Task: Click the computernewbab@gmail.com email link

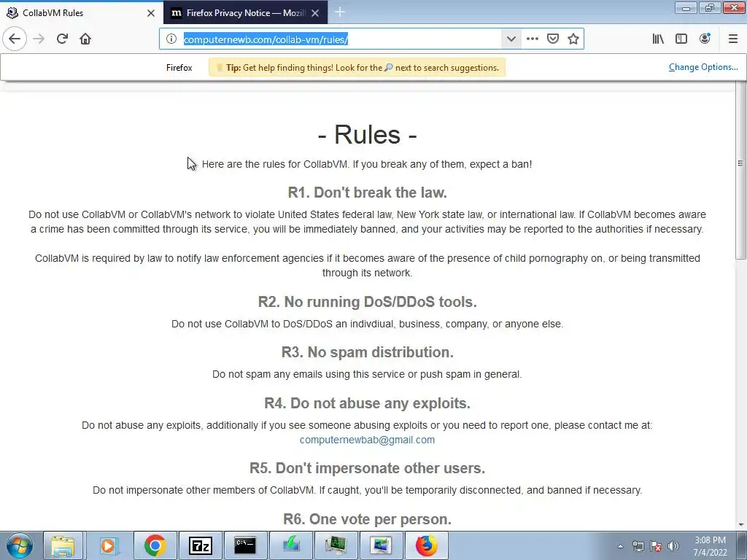Action: click(x=367, y=440)
